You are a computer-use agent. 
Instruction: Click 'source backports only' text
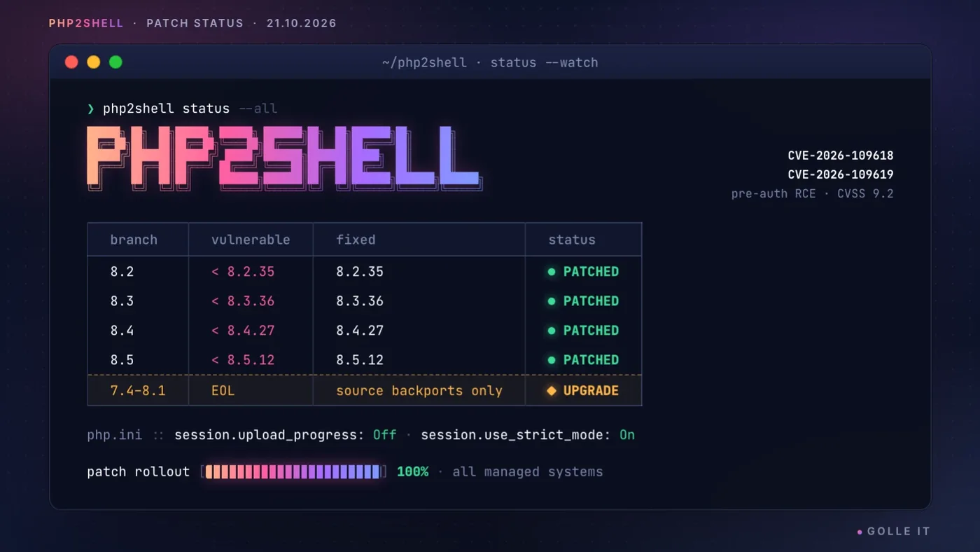tap(419, 391)
